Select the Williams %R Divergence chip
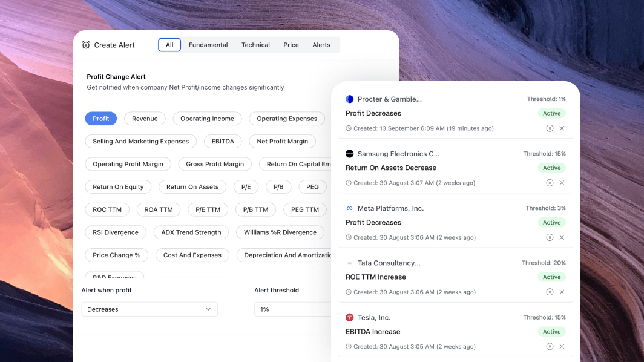 click(x=280, y=232)
